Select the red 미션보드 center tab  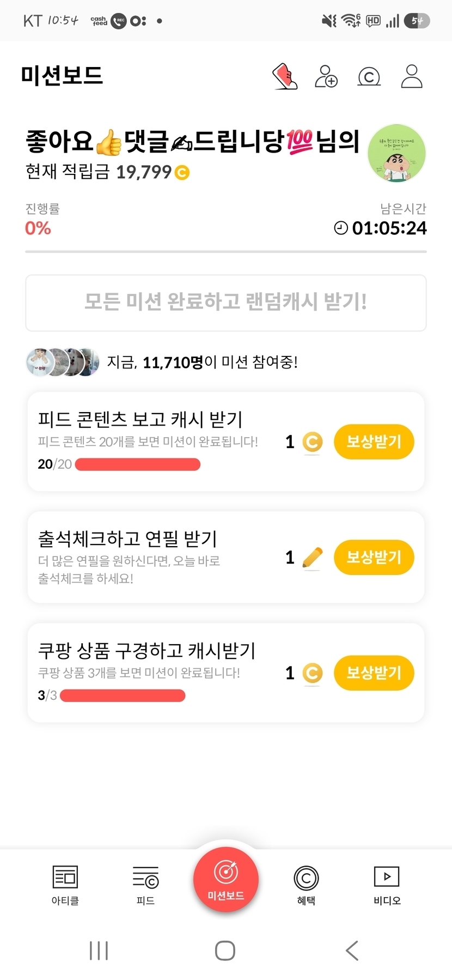[x=226, y=879]
